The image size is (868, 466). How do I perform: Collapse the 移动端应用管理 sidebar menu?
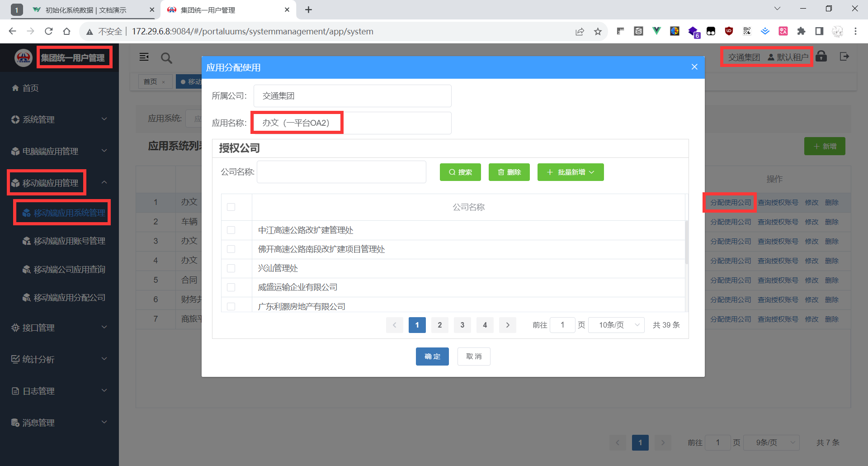coord(59,183)
